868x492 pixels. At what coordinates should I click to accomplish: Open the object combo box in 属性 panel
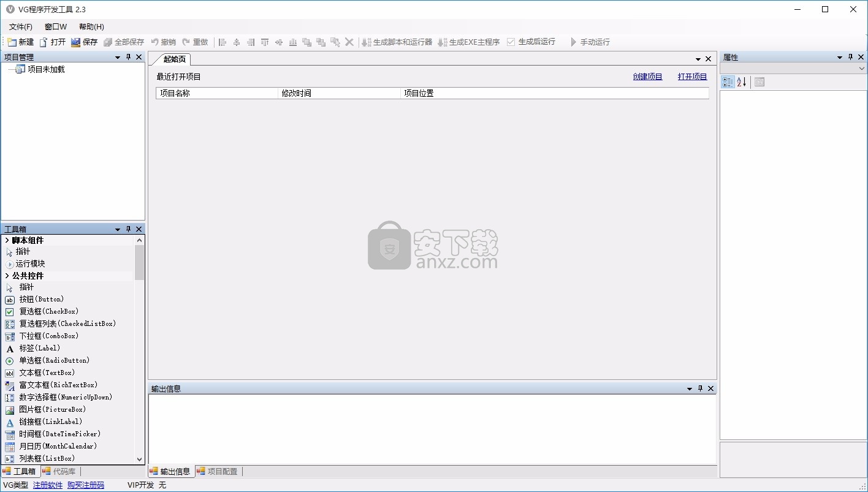(793, 69)
